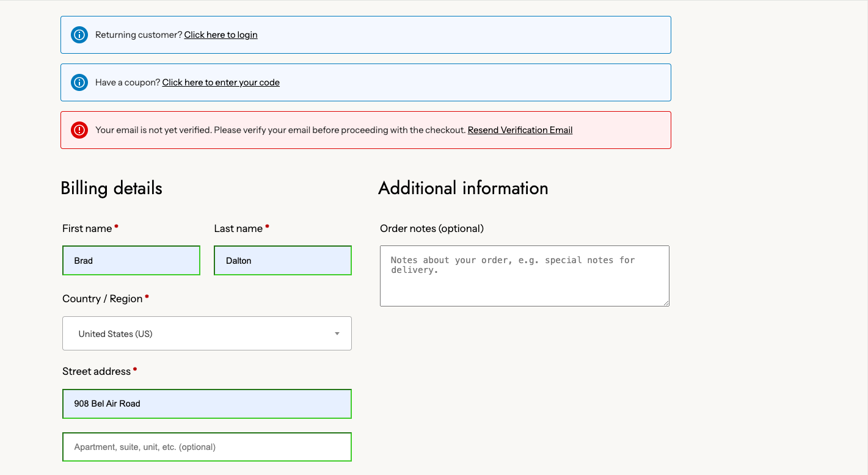868x475 pixels.
Task: Click the Billing details heading
Action: pyautogui.click(x=111, y=188)
